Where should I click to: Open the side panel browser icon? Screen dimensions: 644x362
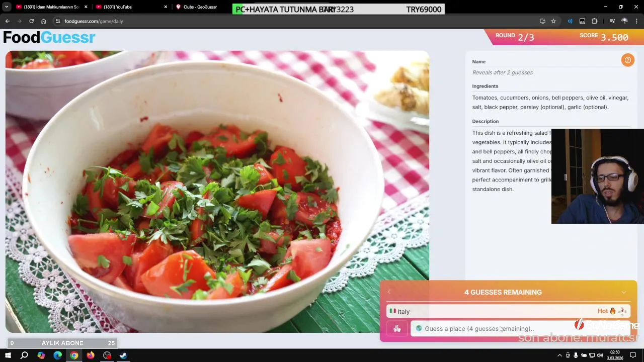tap(582, 21)
